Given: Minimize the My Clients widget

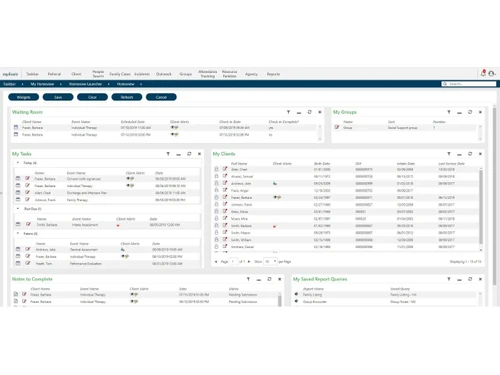Looking at the screenshot, I should (x=459, y=154).
